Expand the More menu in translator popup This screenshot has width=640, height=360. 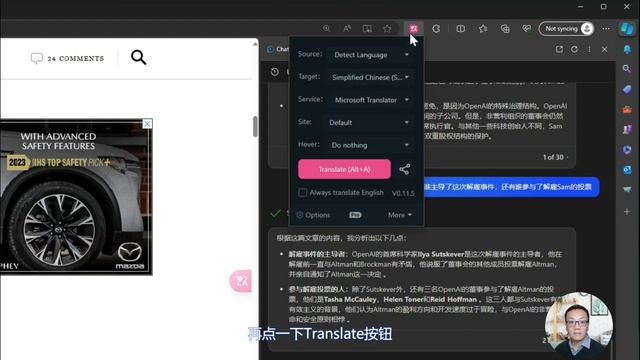pyautogui.click(x=400, y=215)
